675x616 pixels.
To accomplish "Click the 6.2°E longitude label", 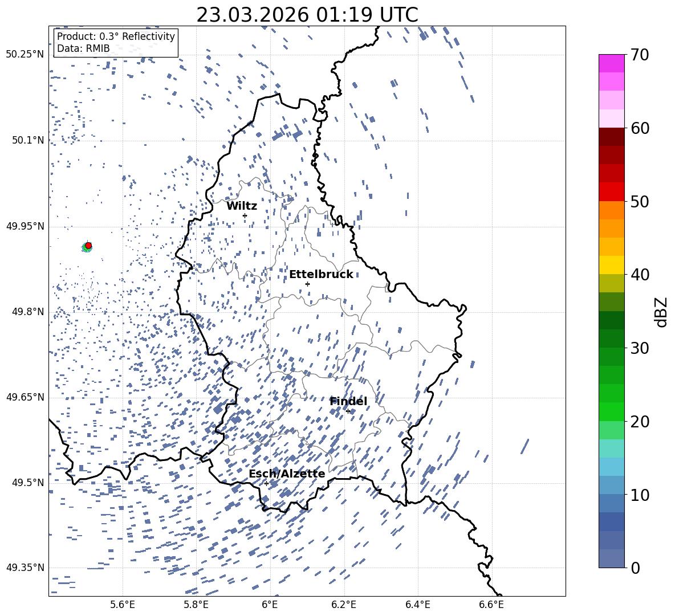I will click(344, 605).
